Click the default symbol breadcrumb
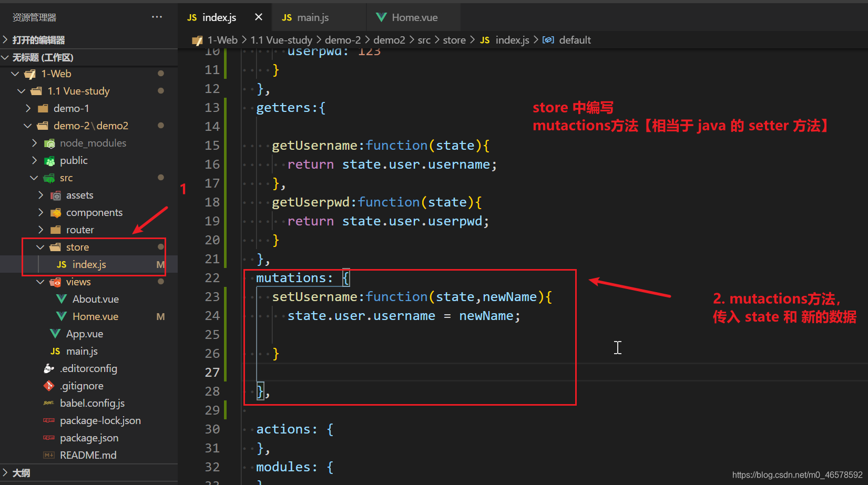Screen dimensions: 868x485 (575, 40)
